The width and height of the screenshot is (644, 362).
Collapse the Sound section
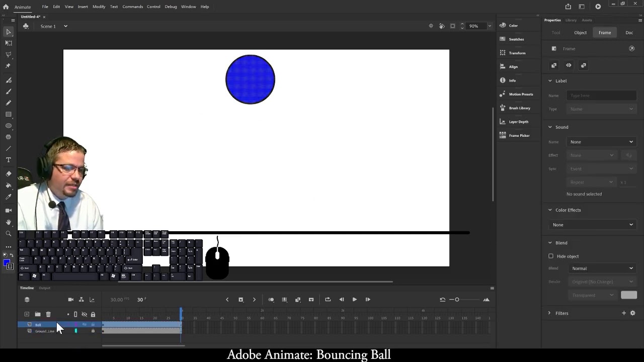(x=550, y=127)
